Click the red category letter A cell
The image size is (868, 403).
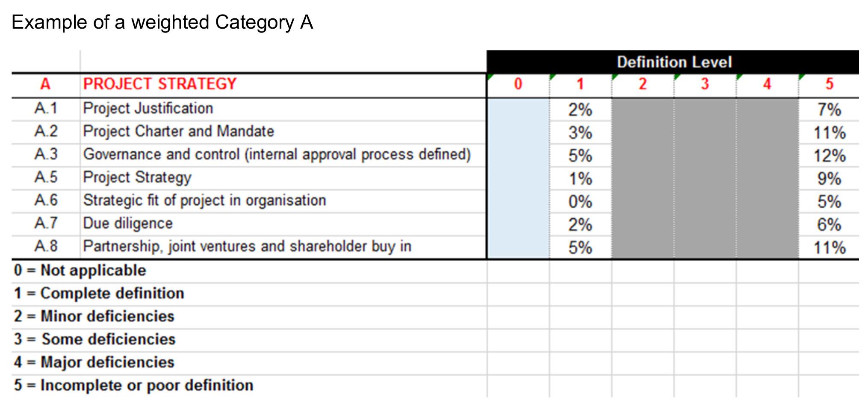(46, 84)
